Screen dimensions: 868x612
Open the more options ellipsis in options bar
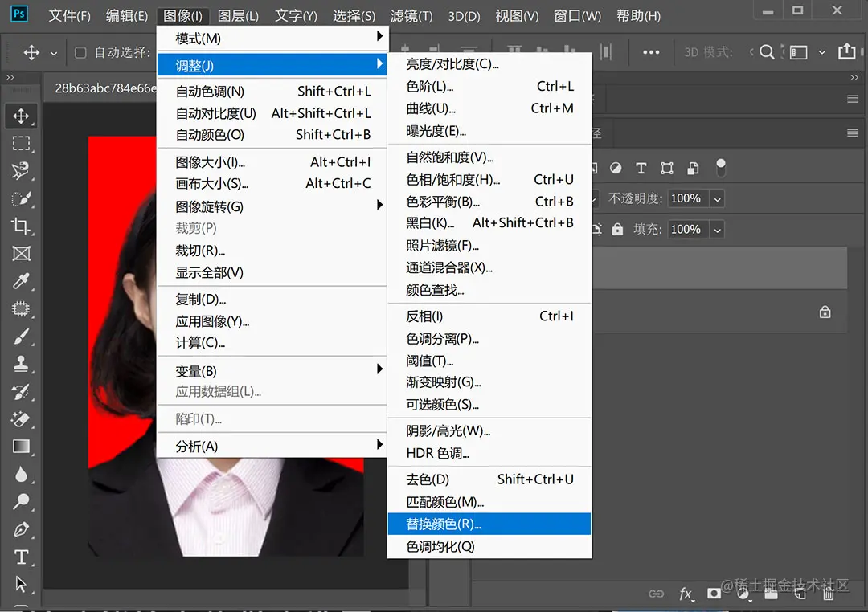pyautogui.click(x=651, y=52)
